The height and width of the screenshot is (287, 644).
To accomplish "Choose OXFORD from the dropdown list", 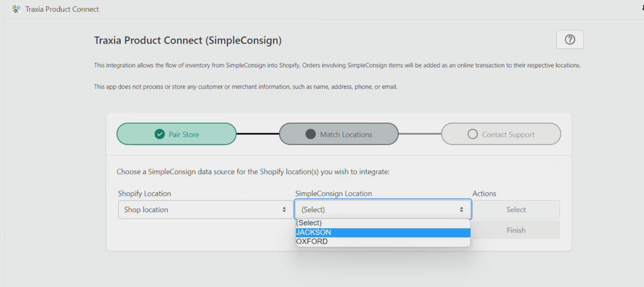I will (x=383, y=242).
